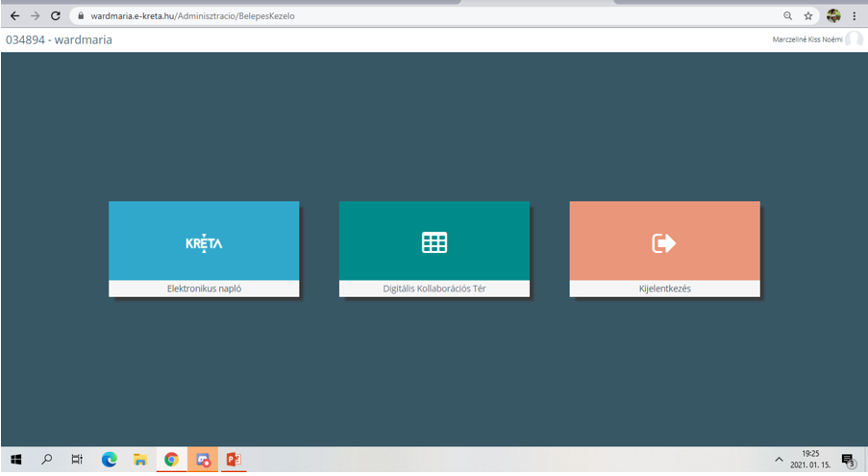The image size is (868, 476).
Task: Reload the page with the refresh icon
Action: tap(56, 16)
